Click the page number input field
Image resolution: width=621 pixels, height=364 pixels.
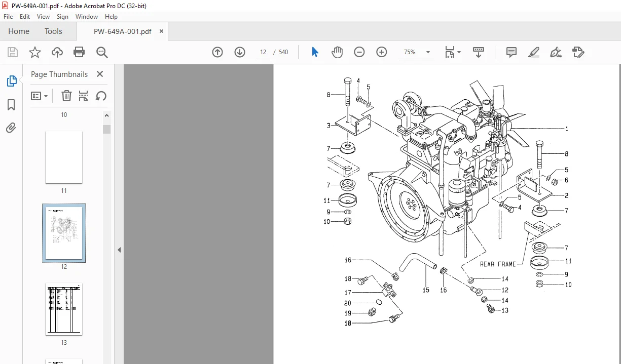pos(263,52)
